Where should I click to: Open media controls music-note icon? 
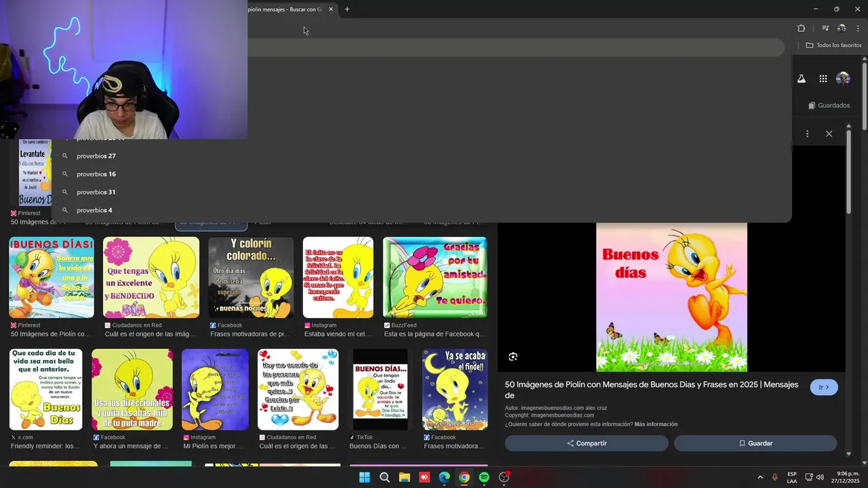click(x=825, y=28)
